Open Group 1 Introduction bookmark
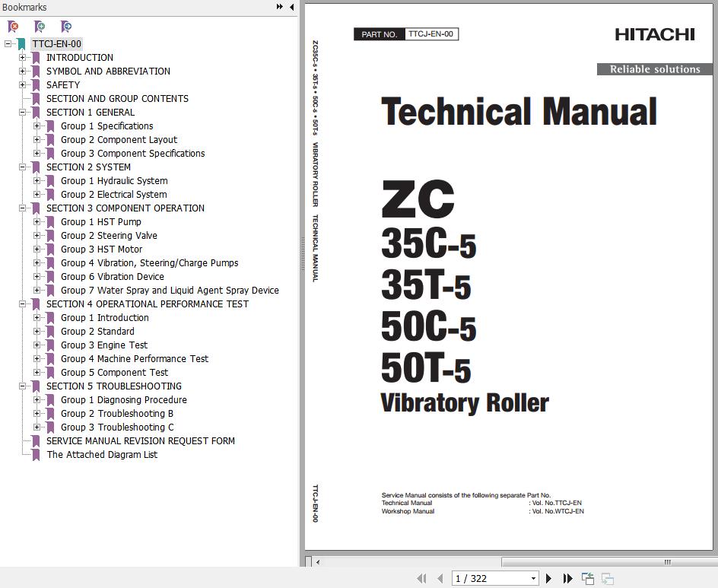 point(105,318)
